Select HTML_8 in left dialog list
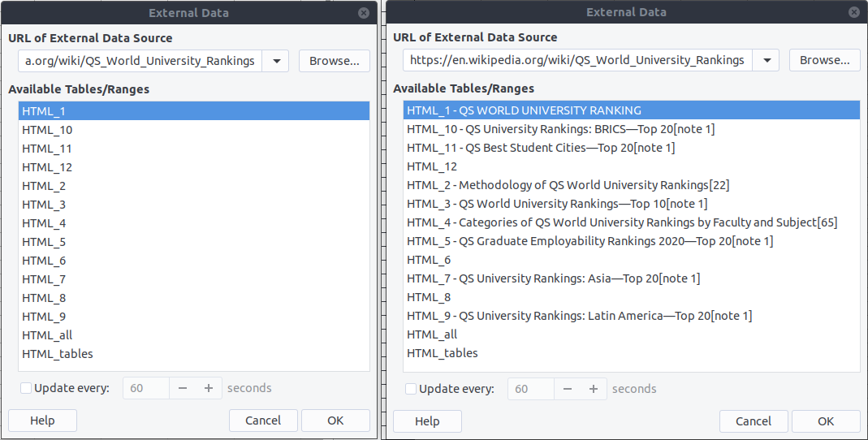868x440 pixels. 194,298
